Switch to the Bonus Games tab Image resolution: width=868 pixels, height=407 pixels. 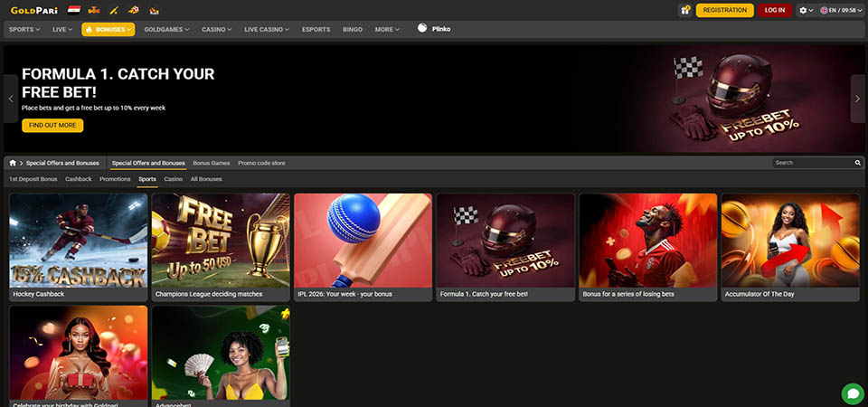click(x=212, y=163)
